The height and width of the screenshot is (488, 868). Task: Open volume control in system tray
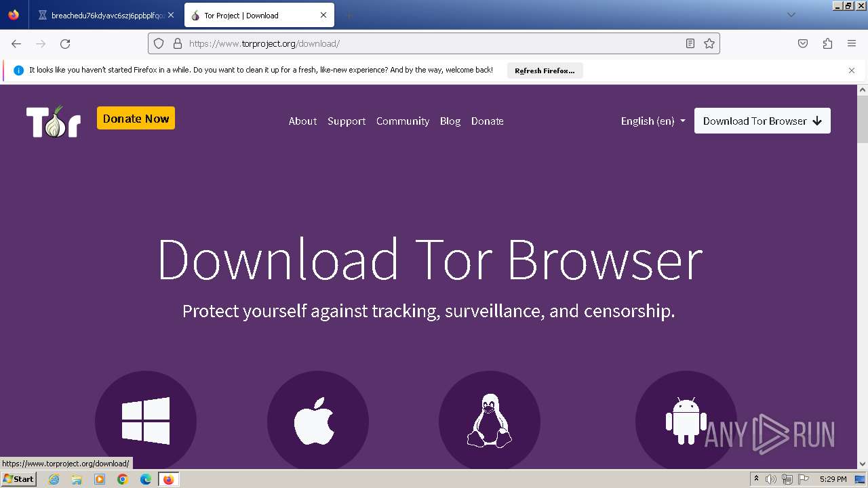pos(771,479)
